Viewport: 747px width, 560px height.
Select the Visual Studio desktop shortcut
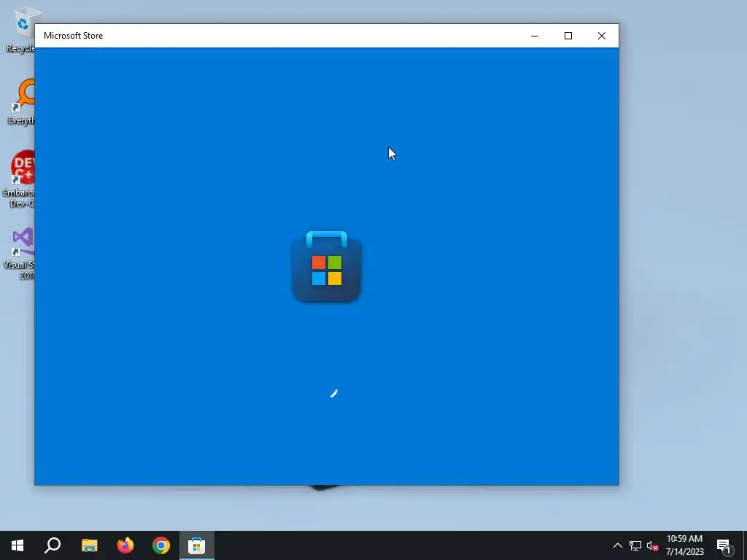coord(19,253)
